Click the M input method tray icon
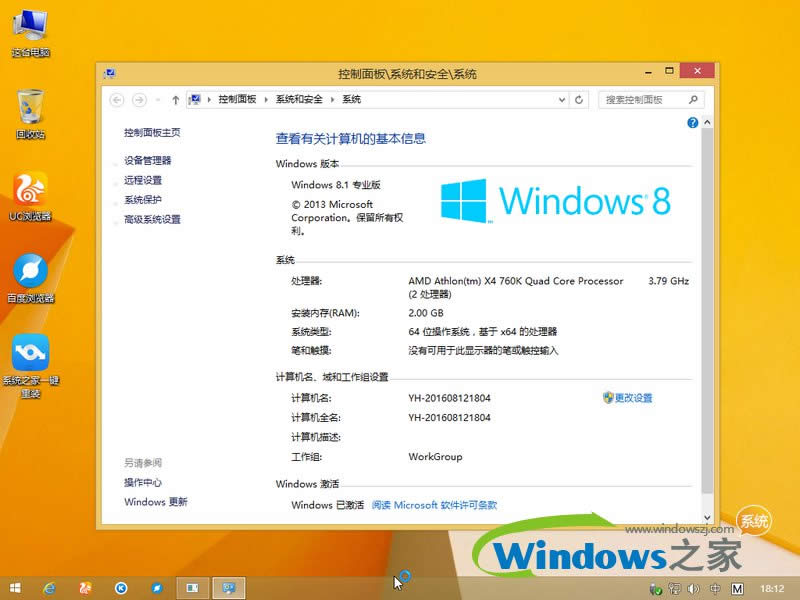800x600 pixels. (737, 589)
